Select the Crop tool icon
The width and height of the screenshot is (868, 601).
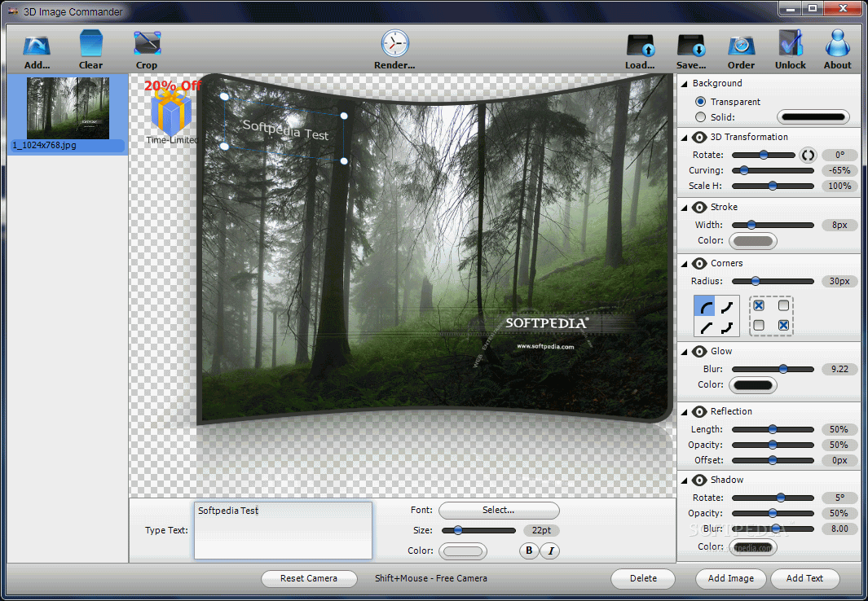point(148,44)
